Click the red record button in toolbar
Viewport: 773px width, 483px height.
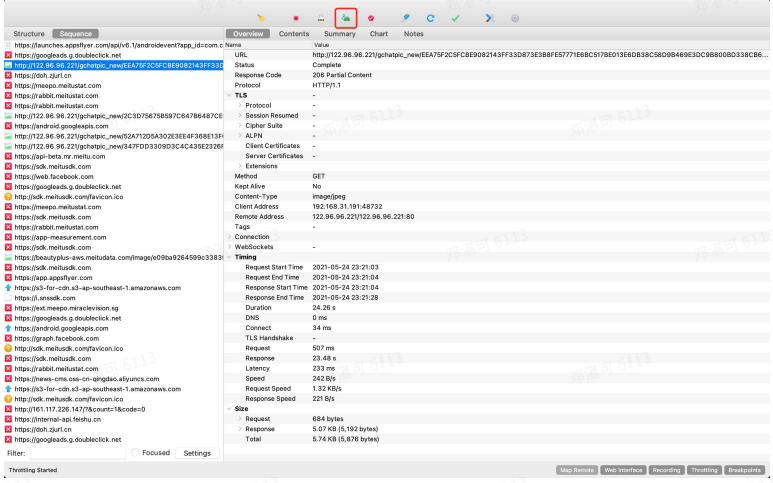[296, 18]
